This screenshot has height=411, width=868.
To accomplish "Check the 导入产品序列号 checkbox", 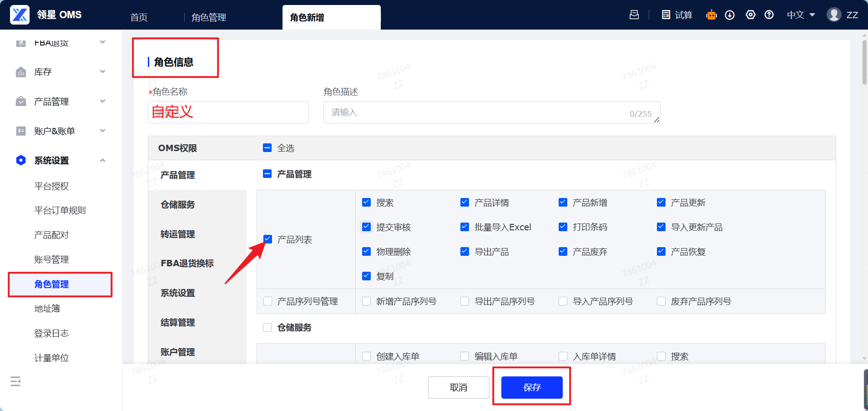I will point(563,301).
